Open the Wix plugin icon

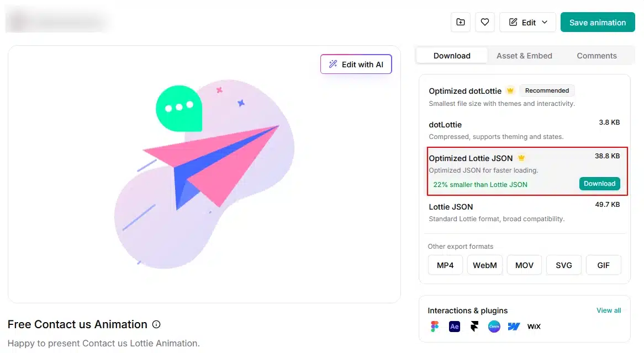coord(534,327)
